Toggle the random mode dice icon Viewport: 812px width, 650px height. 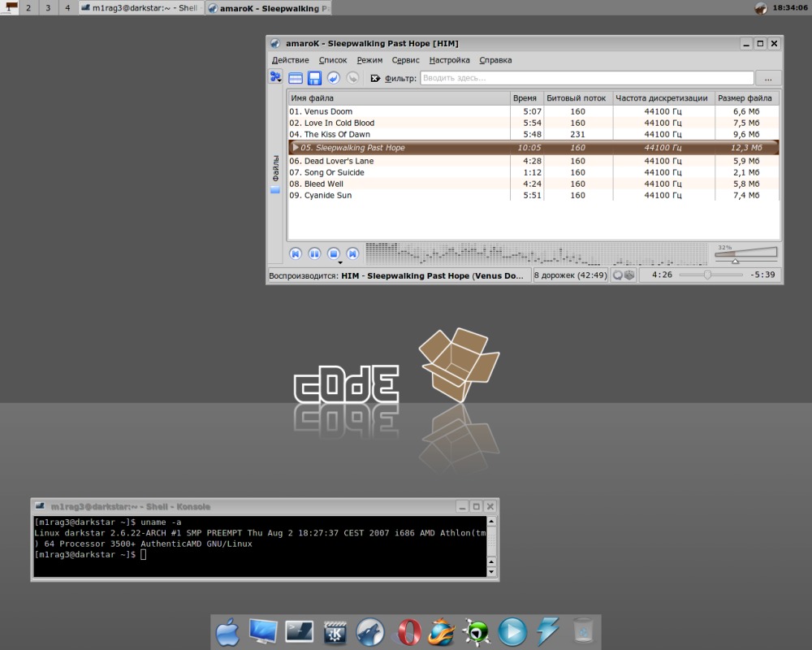pyautogui.click(x=629, y=275)
